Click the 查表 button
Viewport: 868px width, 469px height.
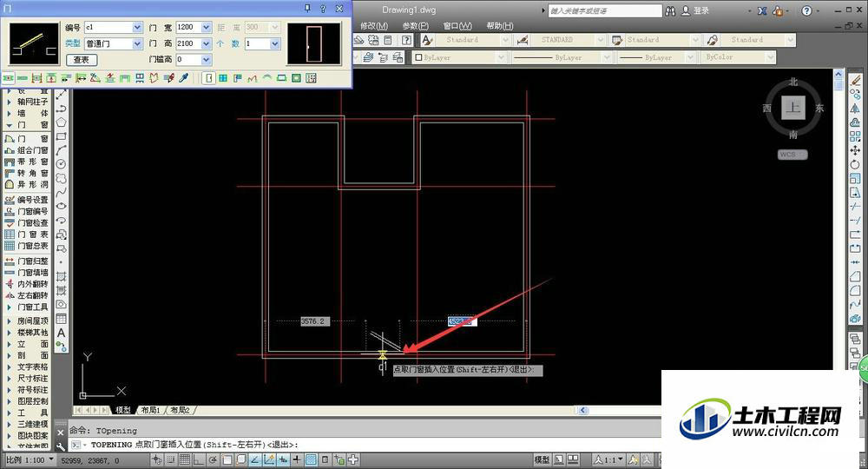[x=82, y=60]
